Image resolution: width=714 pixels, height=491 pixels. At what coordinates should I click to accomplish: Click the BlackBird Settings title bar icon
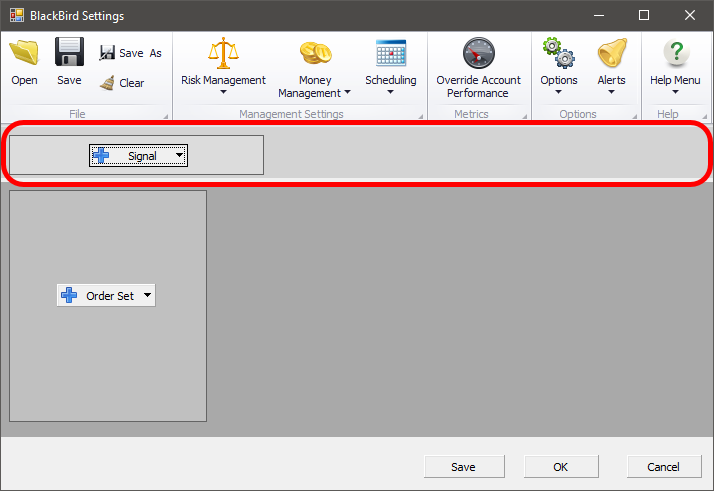pos(17,15)
